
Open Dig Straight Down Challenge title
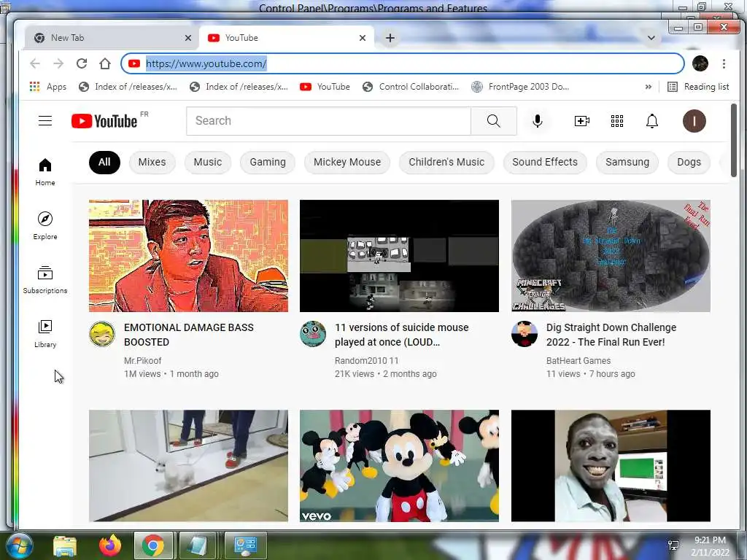coord(611,335)
